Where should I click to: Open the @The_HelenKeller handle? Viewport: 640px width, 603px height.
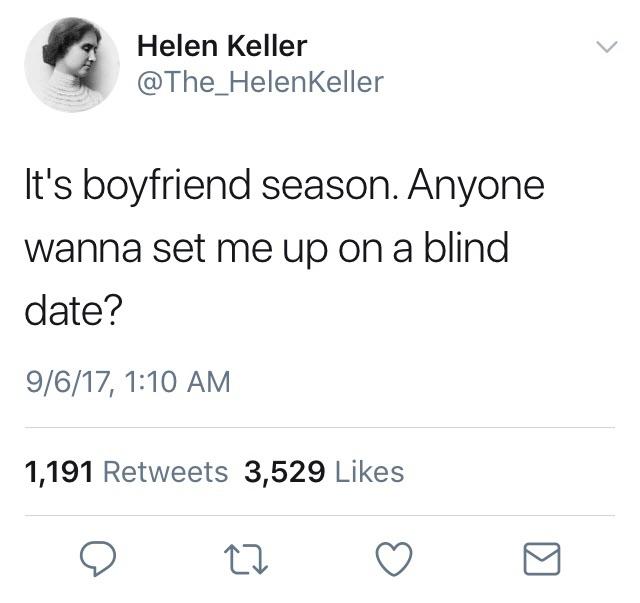tap(260, 83)
